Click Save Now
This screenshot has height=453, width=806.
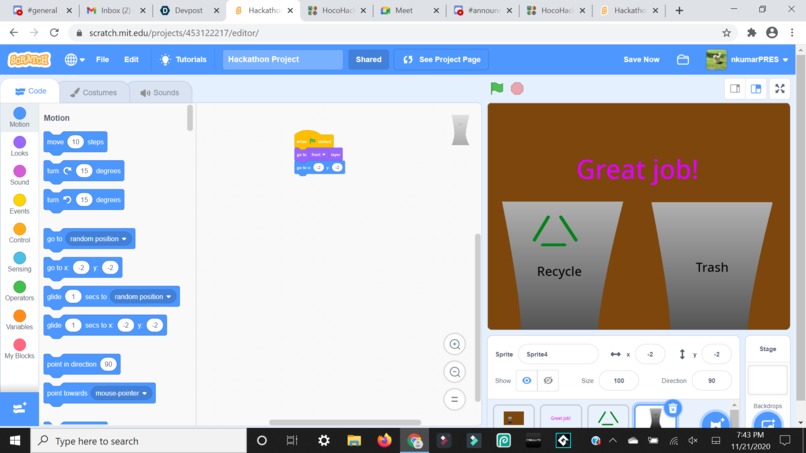coord(641,60)
